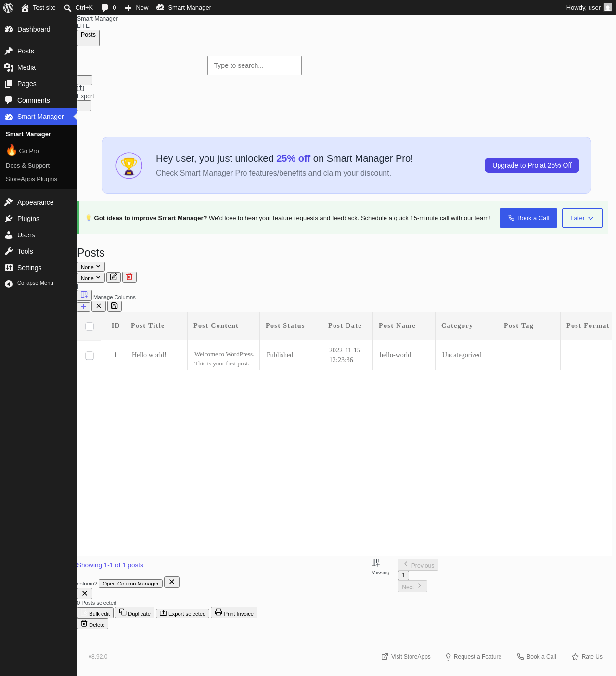Click the Plugins plug icon in sidebar

(9, 219)
